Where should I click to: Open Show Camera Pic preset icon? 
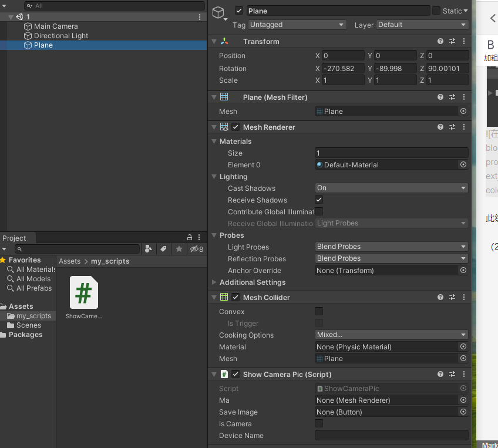click(452, 374)
